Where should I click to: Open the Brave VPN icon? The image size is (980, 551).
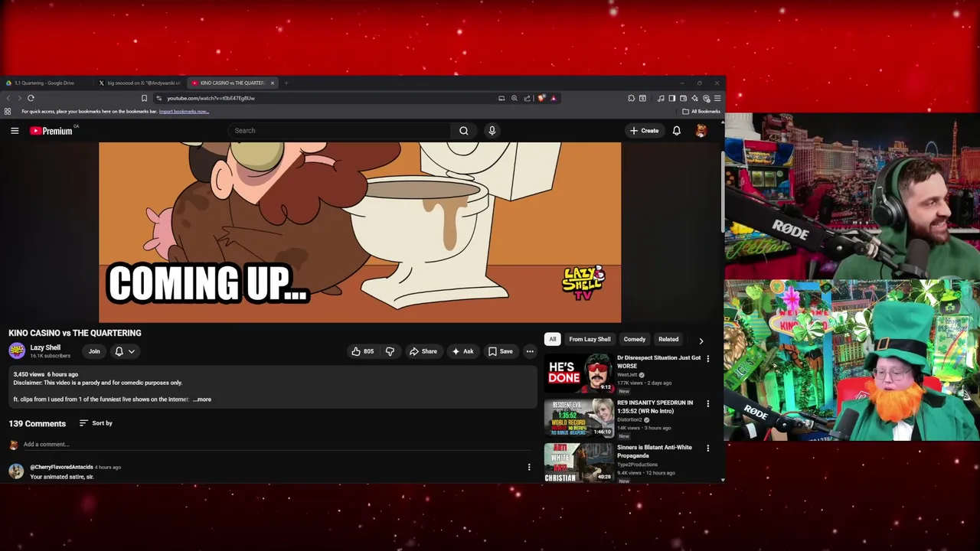(x=706, y=98)
